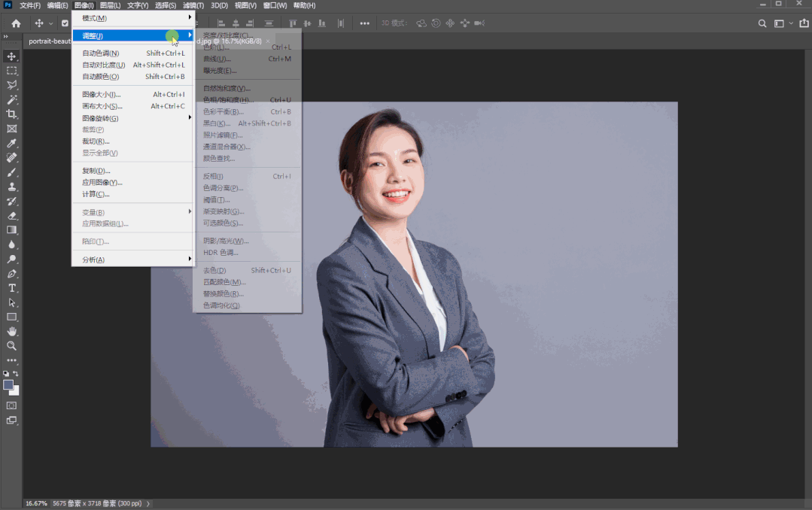Viewport: 812px width, 510px height.
Task: Select the Eraser tool
Action: click(11, 215)
